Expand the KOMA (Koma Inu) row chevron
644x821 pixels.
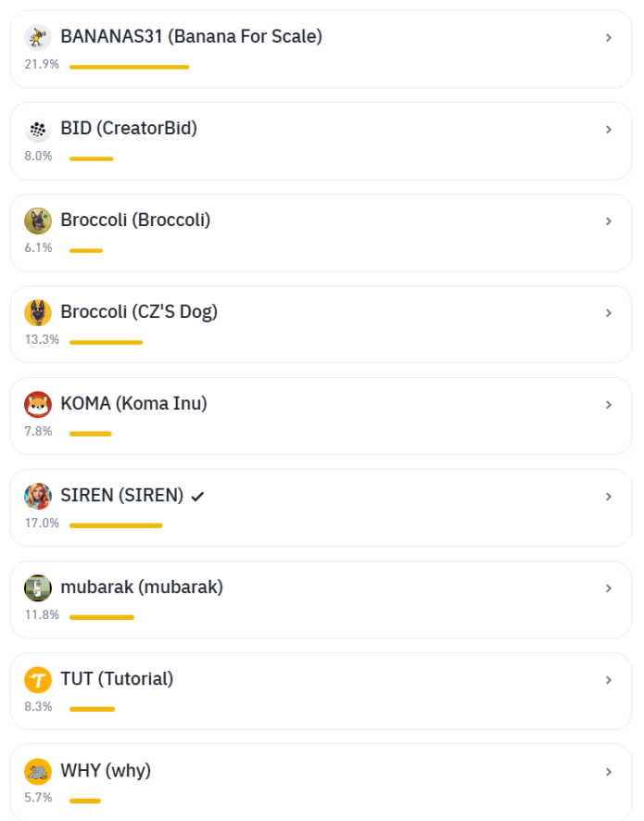pyautogui.click(x=609, y=405)
